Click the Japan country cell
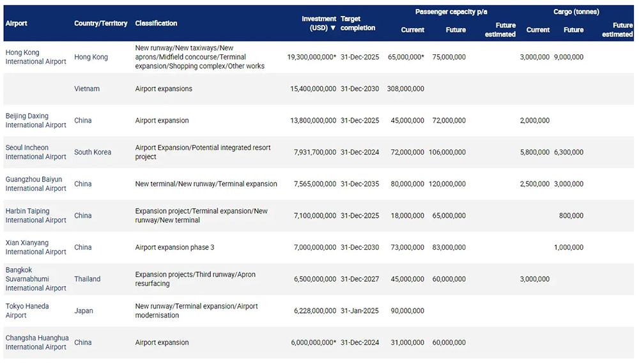Screen dimensions: 639x364 [84, 310]
